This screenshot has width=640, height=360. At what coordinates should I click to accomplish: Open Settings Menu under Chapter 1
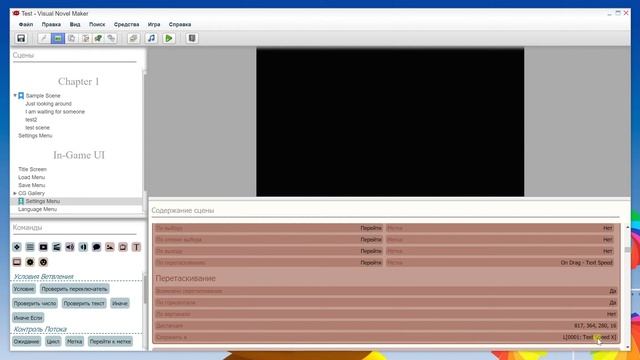35,136
